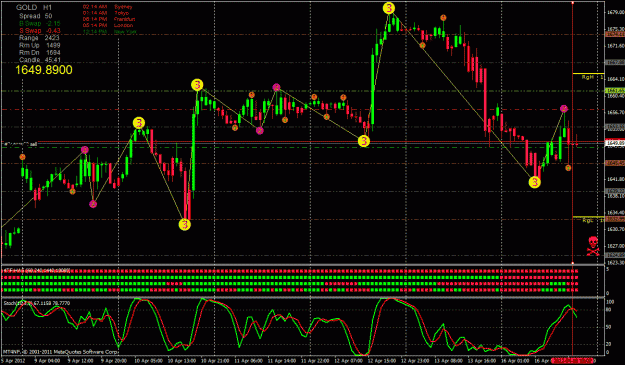Select the yellow 3 marker at chart's lowest low
625x365 pixels.
tap(185, 224)
